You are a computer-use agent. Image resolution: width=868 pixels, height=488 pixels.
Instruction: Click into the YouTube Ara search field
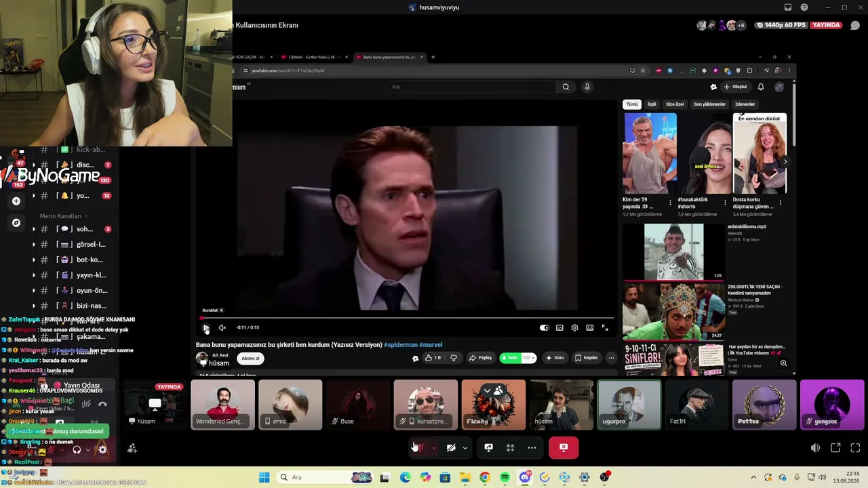(x=471, y=87)
